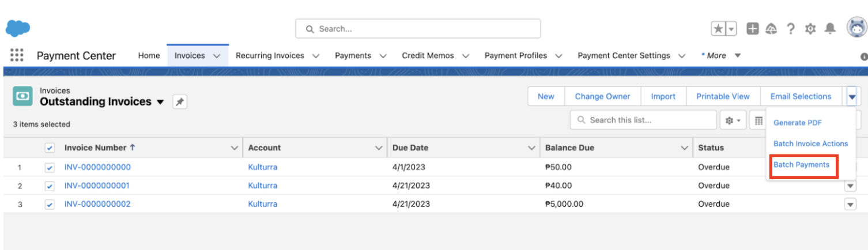Click the Favorites star icon
Image resolution: width=868 pixels, height=250 pixels.
click(719, 29)
